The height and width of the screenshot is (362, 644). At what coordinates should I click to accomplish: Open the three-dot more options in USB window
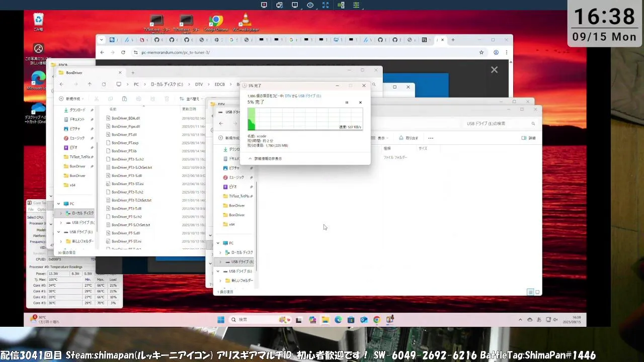tap(430, 138)
